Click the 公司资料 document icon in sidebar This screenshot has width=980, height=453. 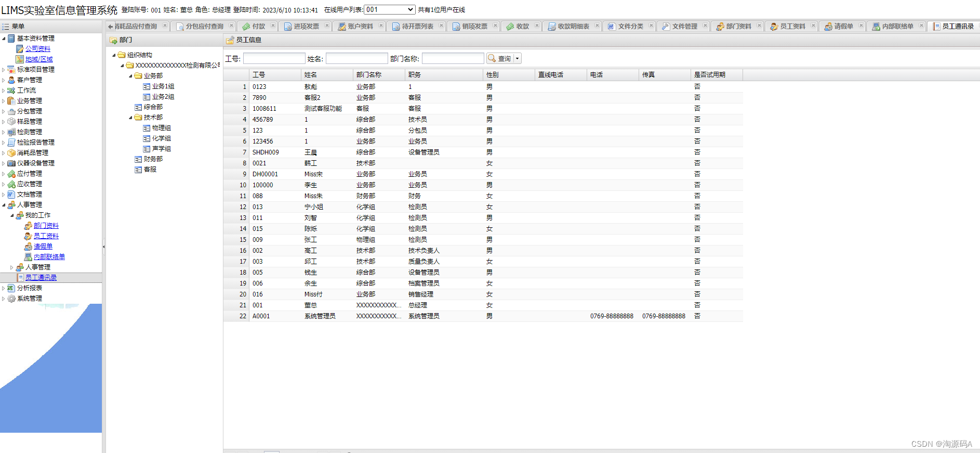(x=20, y=49)
